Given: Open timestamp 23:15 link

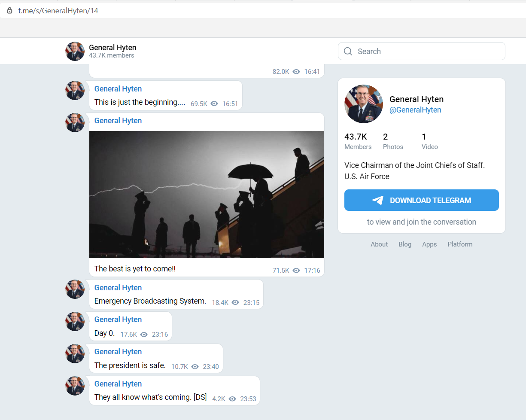Looking at the screenshot, I should tap(251, 303).
